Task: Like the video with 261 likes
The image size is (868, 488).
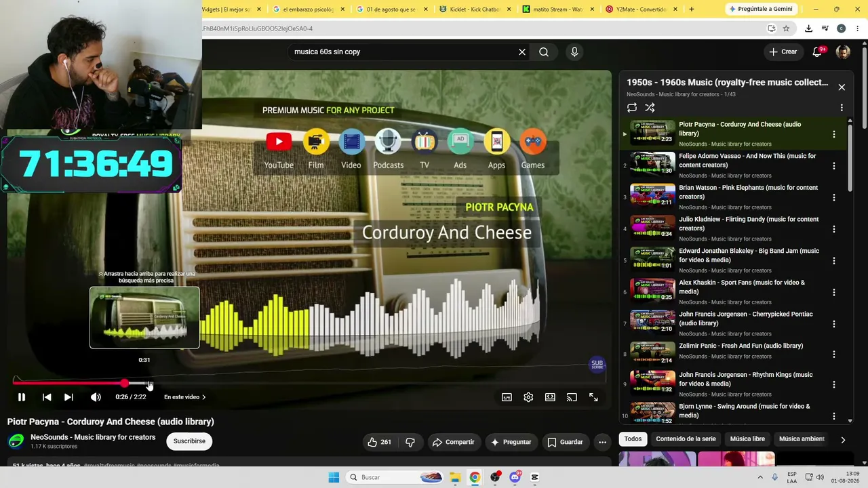Action: pyautogui.click(x=379, y=442)
